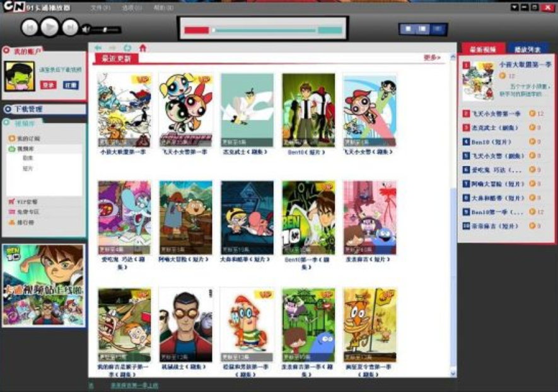Play the video with the round play button

tap(49, 26)
